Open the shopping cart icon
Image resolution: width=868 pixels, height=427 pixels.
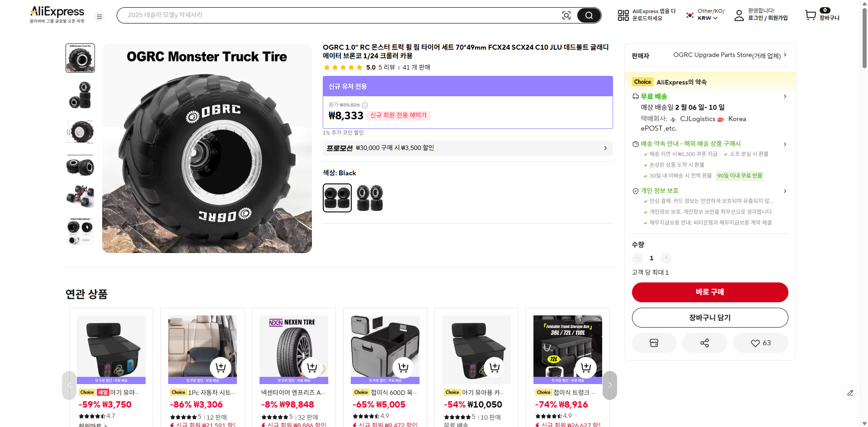coord(811,15)
